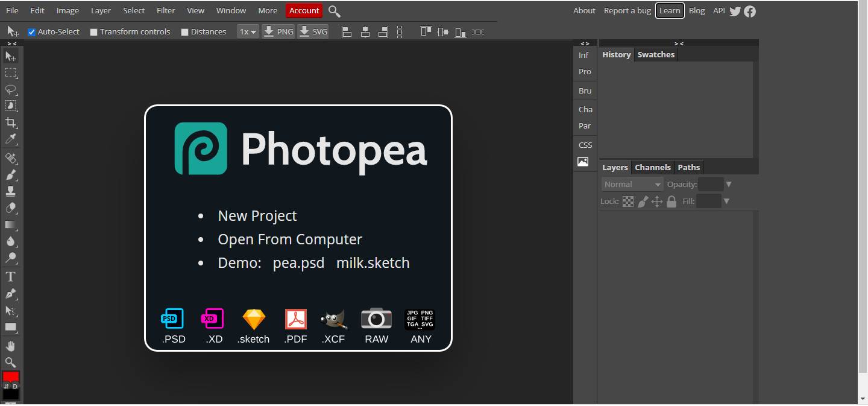
Task: Toggle lock transparent pixels checkerboard
Action: tap(628, 201)
